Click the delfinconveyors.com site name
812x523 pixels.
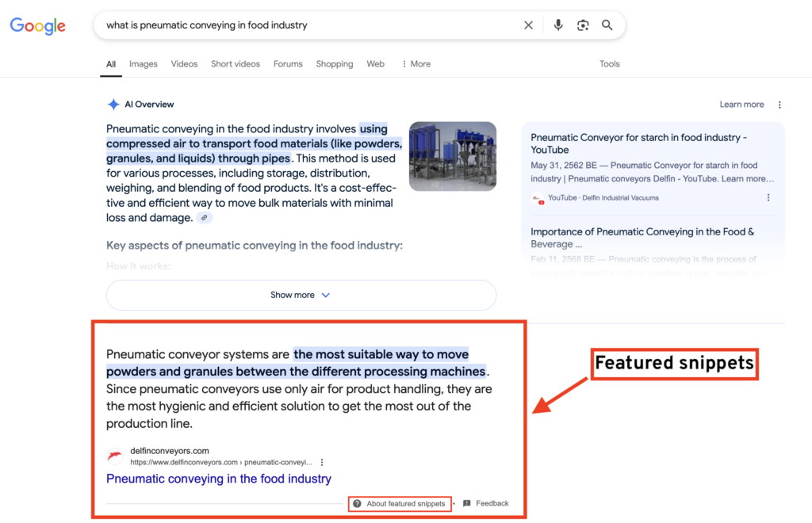tap(170, 451)
